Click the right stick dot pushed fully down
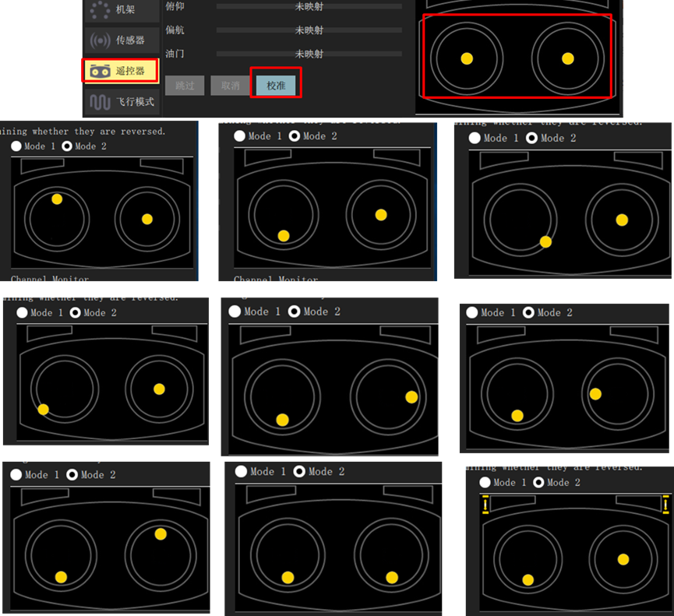674x616 pixels. pyautogui.click(x=393, y=577)
